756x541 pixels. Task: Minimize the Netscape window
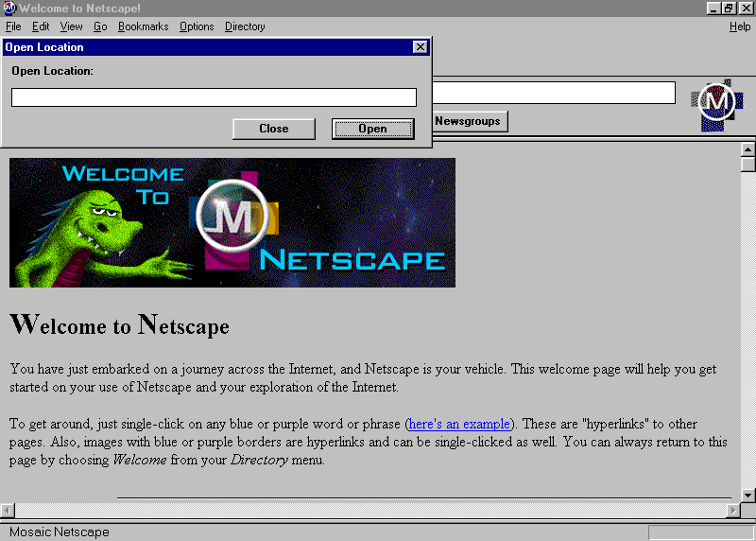[713, 9]
